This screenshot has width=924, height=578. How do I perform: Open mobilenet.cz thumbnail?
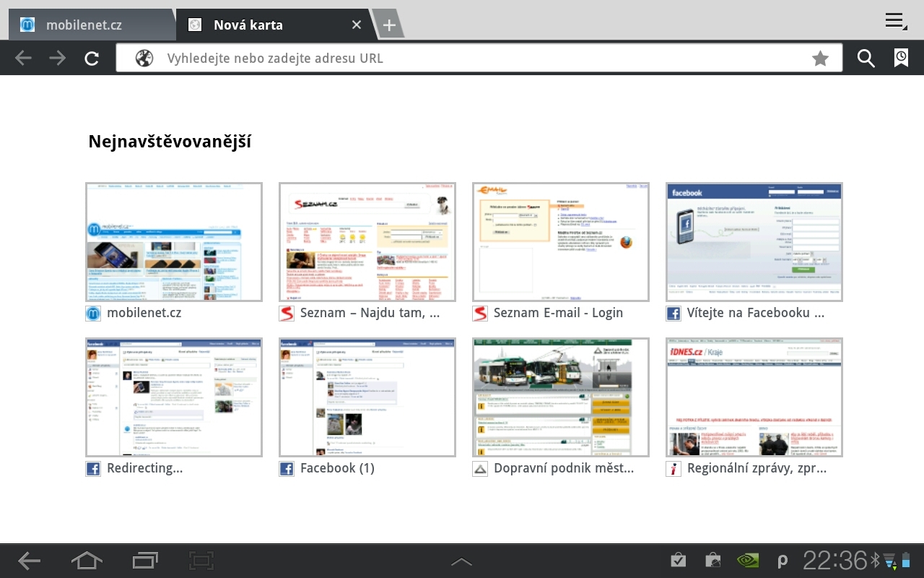[174, 242]
